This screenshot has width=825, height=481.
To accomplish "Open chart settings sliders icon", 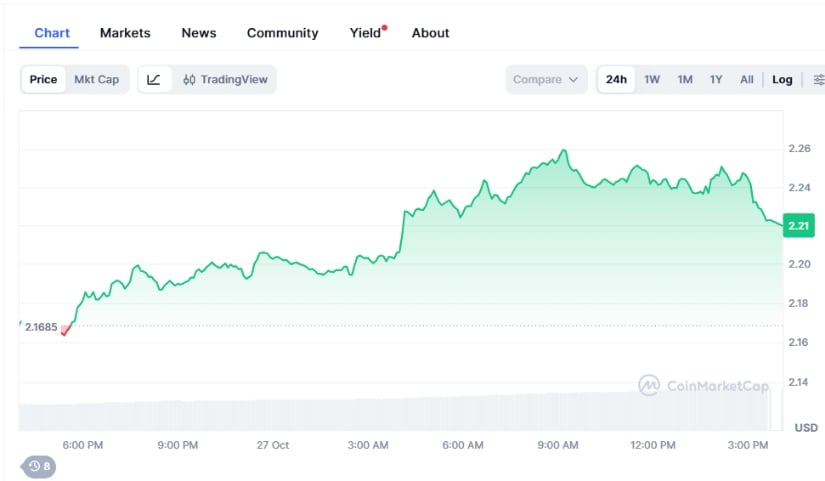I will click(818, 79).
